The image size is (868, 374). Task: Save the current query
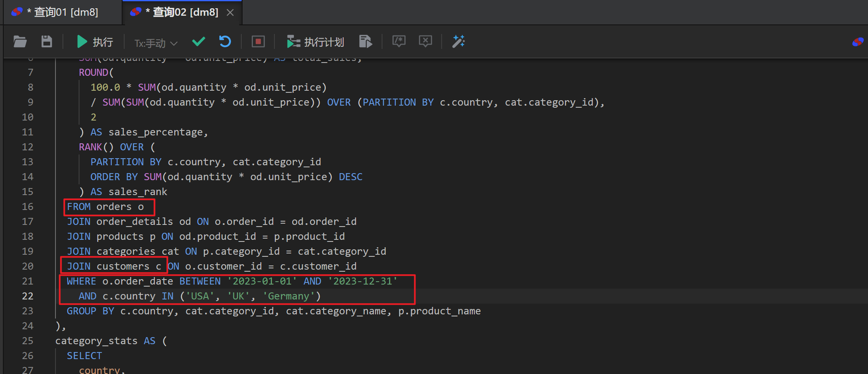(x=46, y=41)
